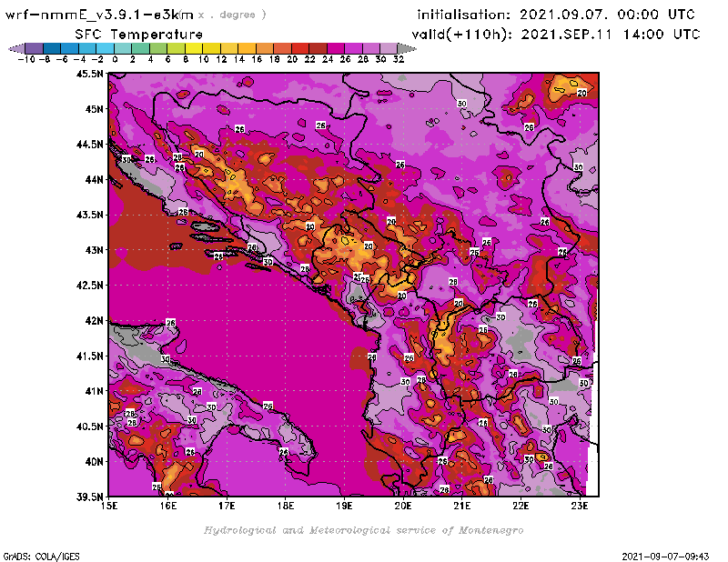The image size is (728, 562).
Task: Select the legend swatch between -6 and -4
Action: [x=69, y=49]
